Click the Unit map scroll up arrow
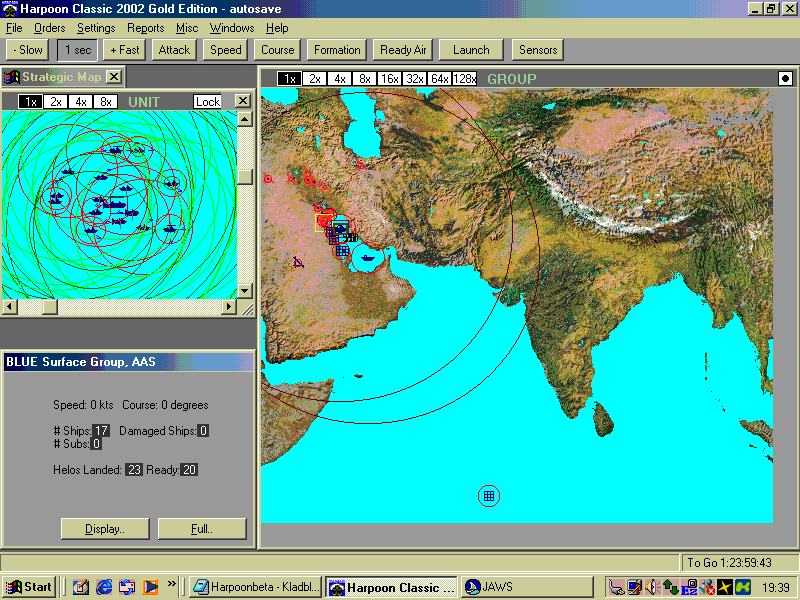800x600 pixels. [245, 119]
